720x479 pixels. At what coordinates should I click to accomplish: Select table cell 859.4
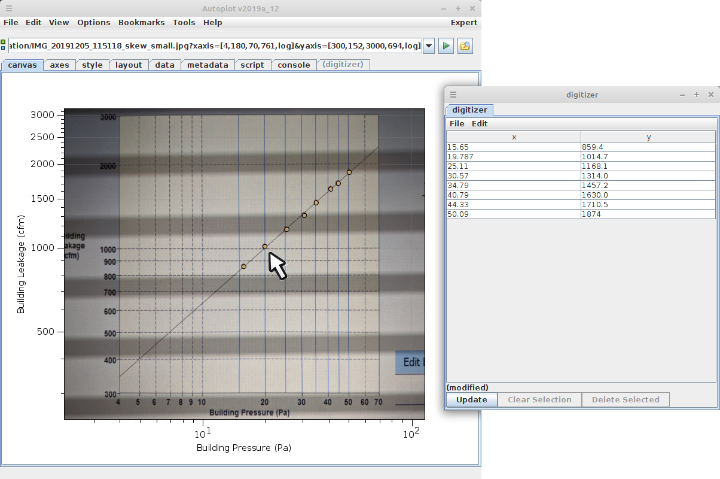(x=648, y=147)
